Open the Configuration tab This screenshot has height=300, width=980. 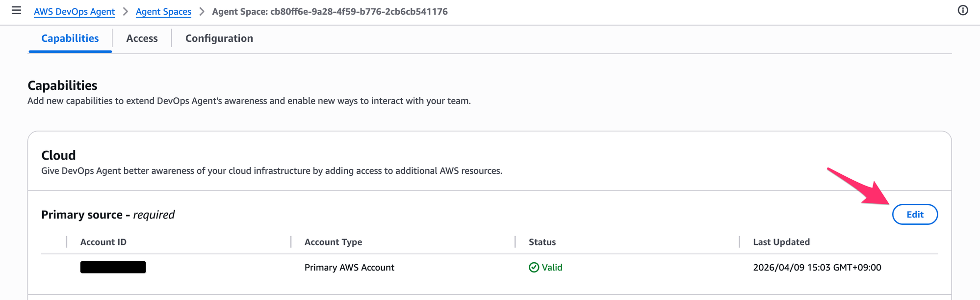pos(219,38)
